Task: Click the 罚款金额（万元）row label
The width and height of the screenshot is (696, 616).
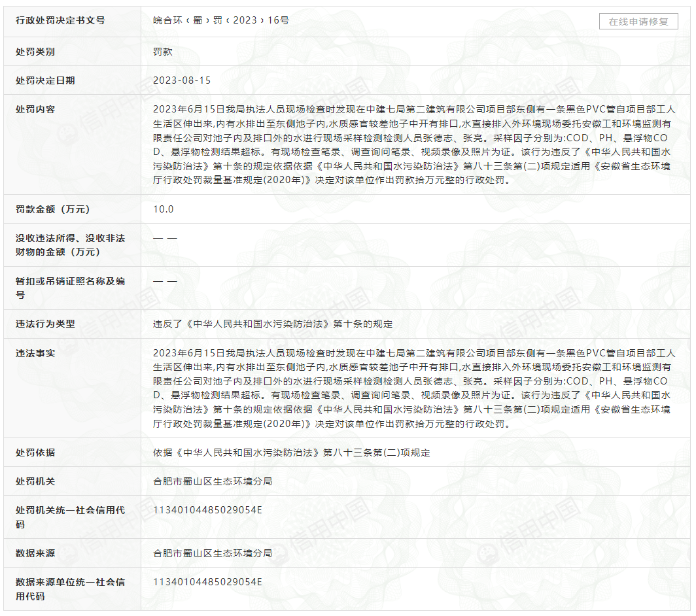Action: tap(53, 209)
